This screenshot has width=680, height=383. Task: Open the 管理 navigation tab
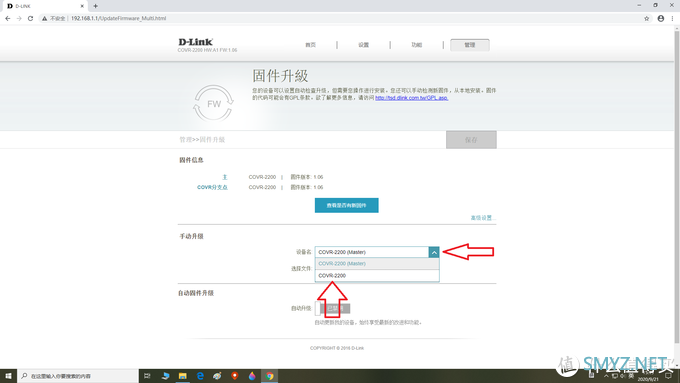[470, 45]
